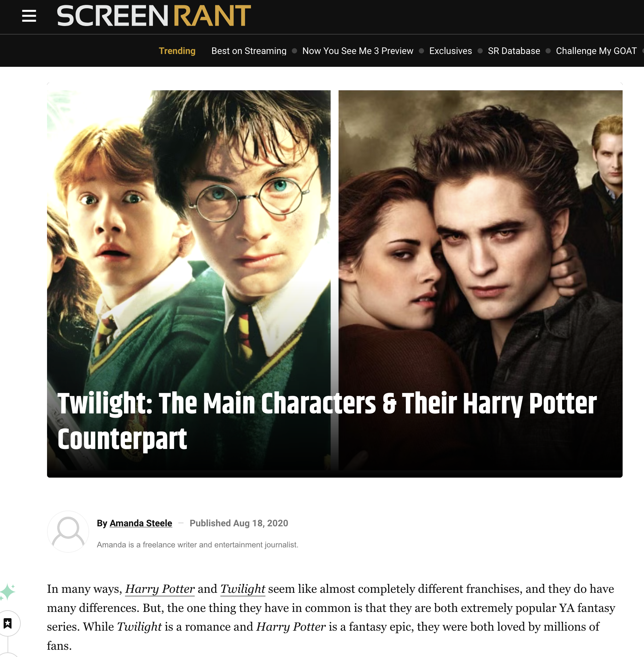Open Best on Streaming nav item
644x657 pixels.
(x=249, y=51)
